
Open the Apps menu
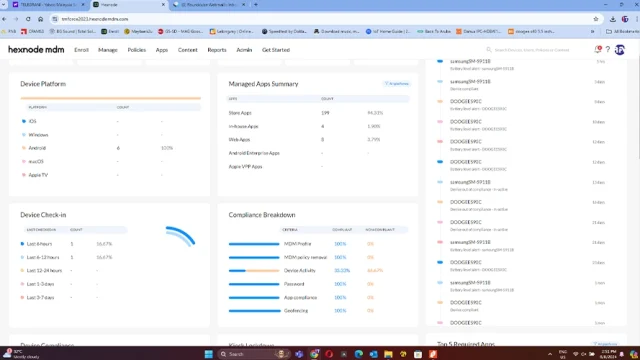click(x=162, y=50)
